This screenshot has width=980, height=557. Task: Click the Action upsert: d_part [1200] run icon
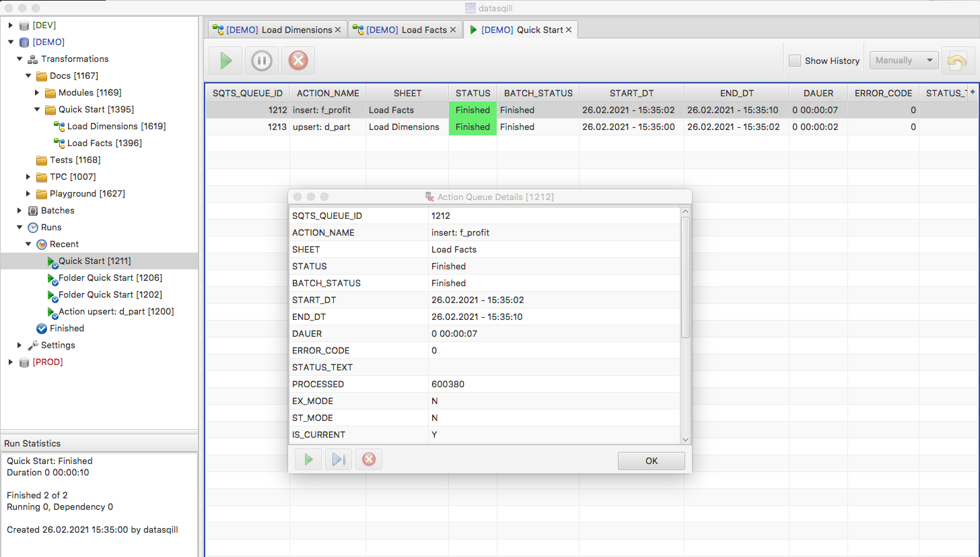(52, 312)
